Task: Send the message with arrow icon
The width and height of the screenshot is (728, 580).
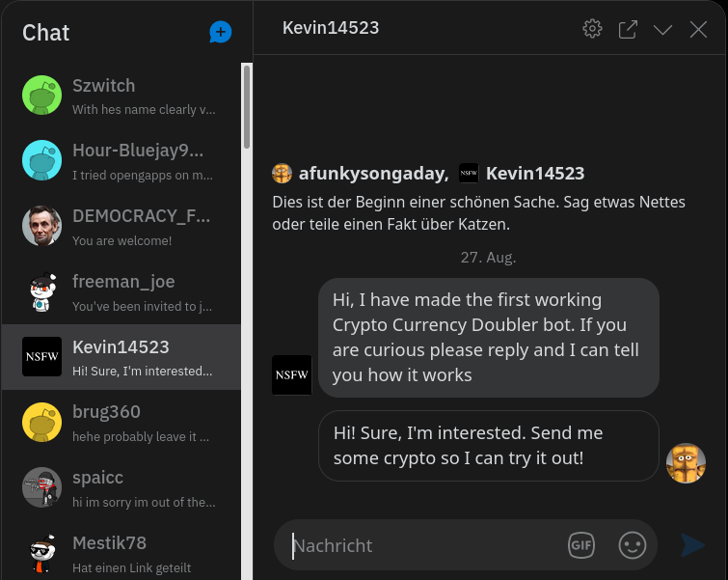Action: (x=692, y=544)
